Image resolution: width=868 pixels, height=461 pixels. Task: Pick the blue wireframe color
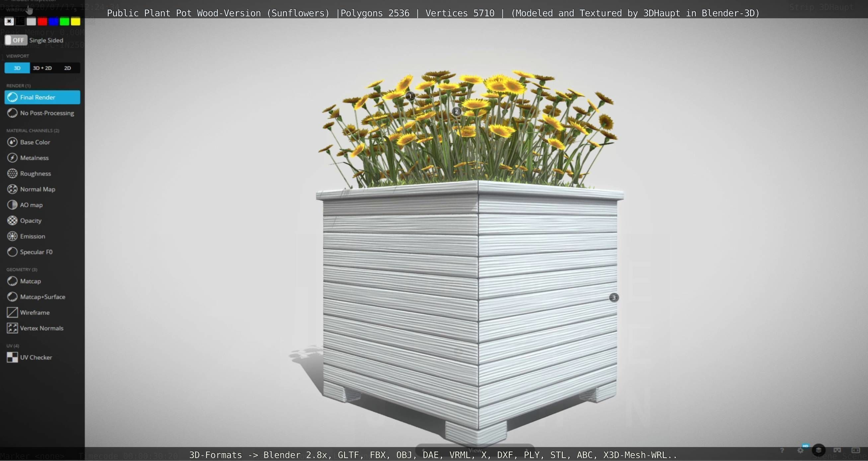click(53, 22)
